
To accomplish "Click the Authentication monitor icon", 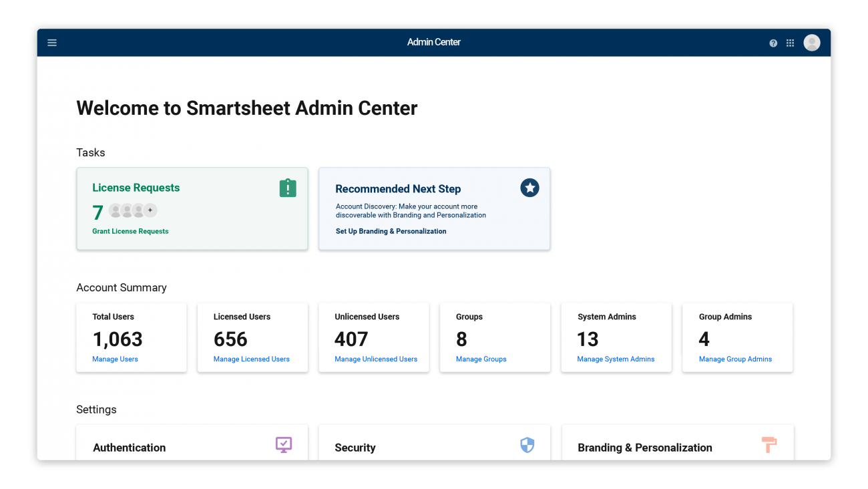I will point(283,444).
